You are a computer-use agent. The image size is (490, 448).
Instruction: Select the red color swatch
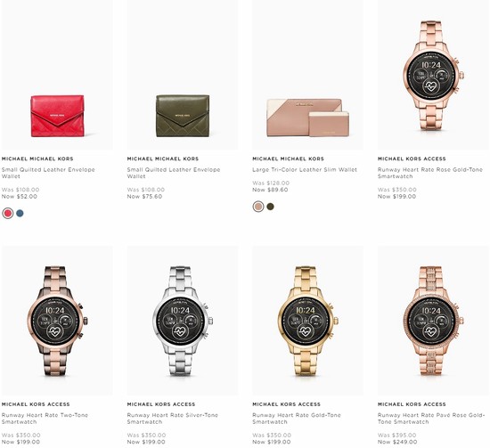click(x=7, y=214)
